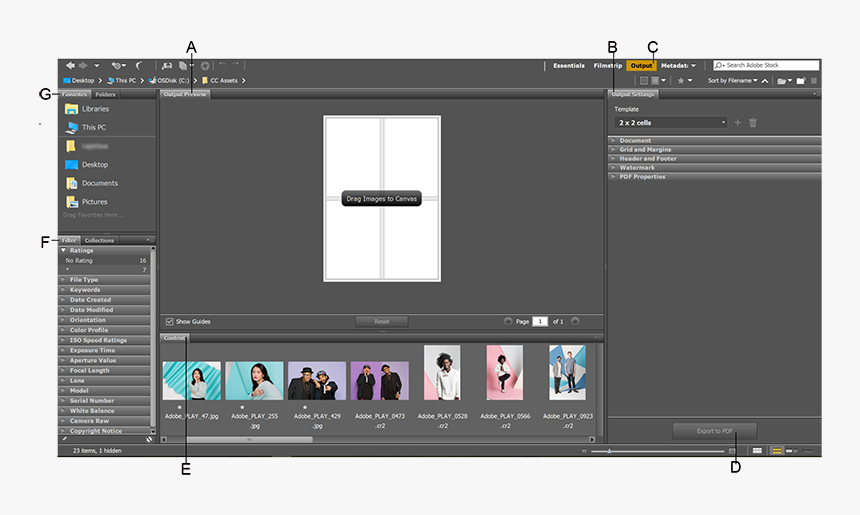Click the get photos from camera icon
Viewport: 860px width, 515px height.
167,66
